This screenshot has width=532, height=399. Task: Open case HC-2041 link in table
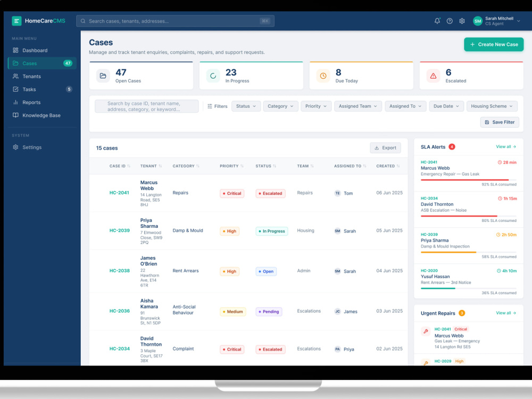coord(119,193)
